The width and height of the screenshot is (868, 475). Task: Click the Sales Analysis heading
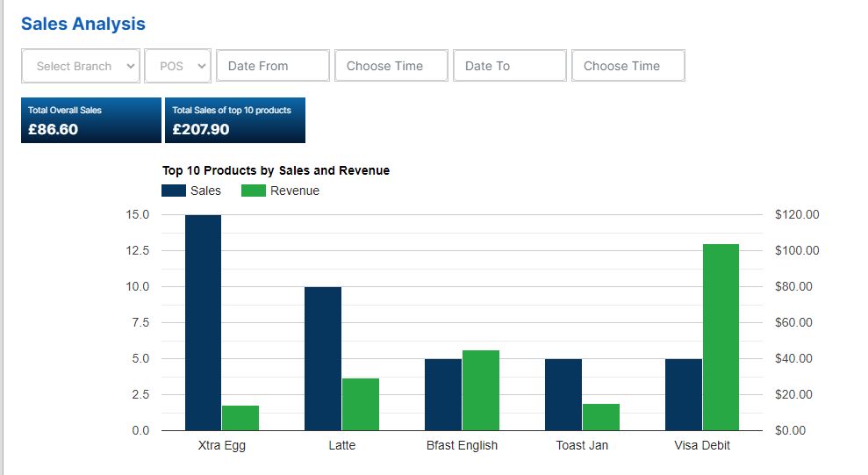(83, 25)
